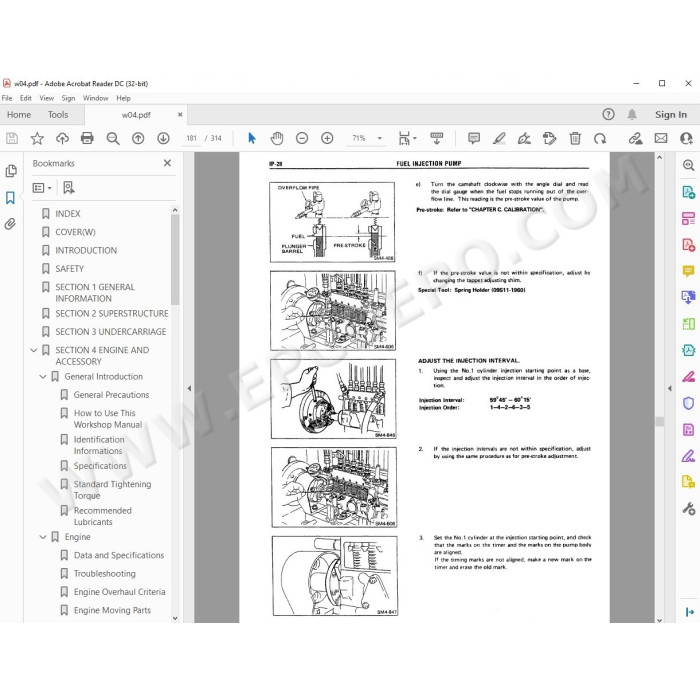Collapse the Engine bookmark group
700x700 pixels.
pos(43,537)
